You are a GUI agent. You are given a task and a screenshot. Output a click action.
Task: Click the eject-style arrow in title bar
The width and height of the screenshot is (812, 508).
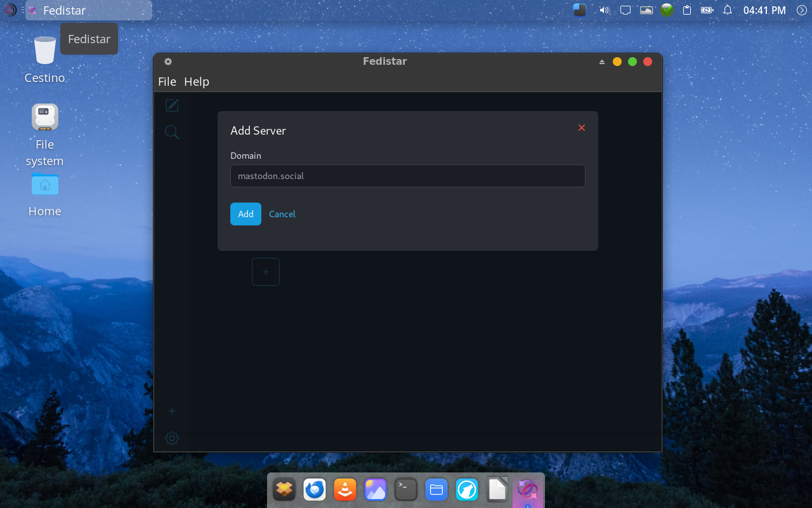click(x=602, y=62)
